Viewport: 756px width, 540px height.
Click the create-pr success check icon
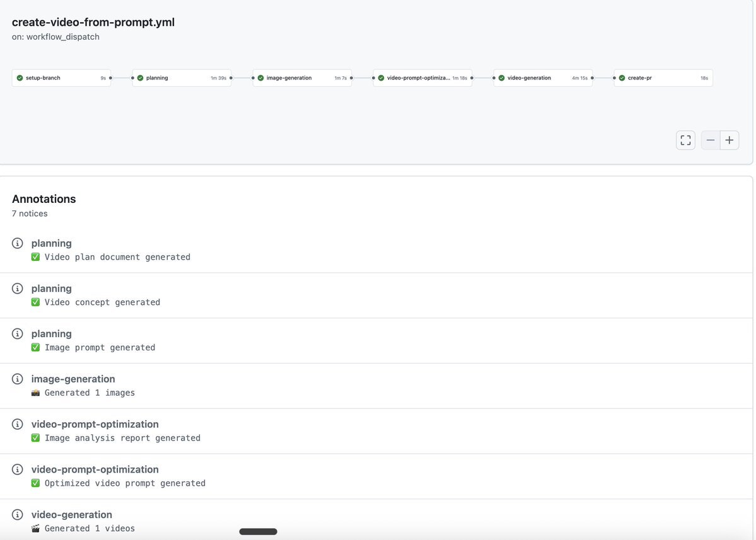[x=622, y=78]
